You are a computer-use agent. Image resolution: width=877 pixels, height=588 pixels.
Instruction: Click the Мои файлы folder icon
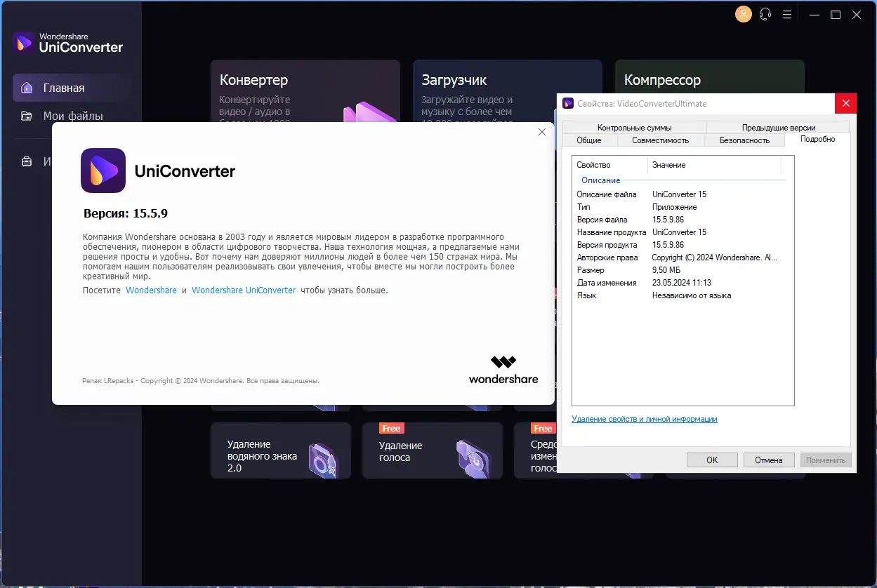click(x=27, y=116)
